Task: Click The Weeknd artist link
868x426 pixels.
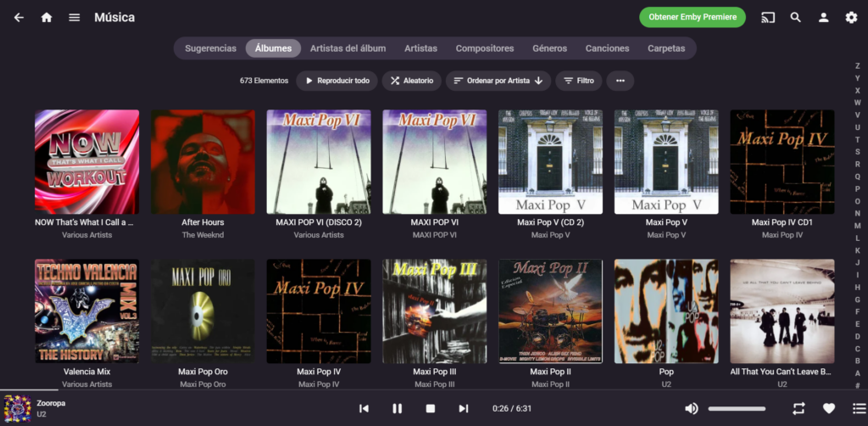Action: point(203,235)
